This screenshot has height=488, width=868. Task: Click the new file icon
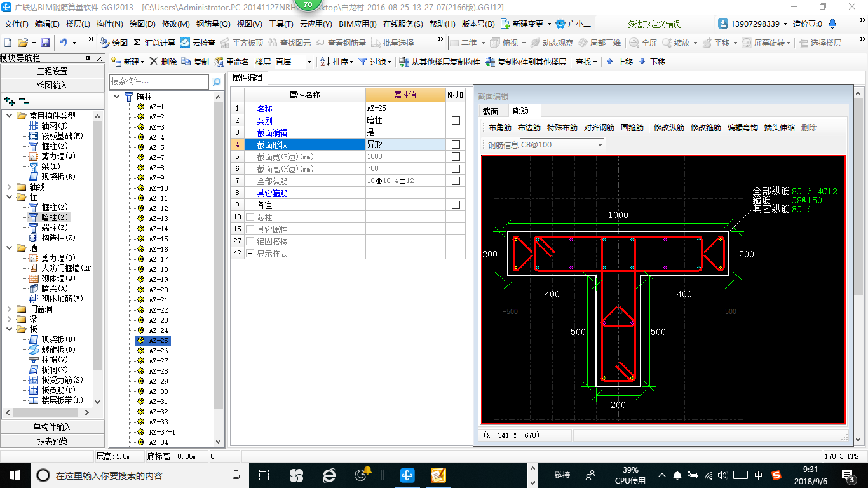tap(8, 43)
